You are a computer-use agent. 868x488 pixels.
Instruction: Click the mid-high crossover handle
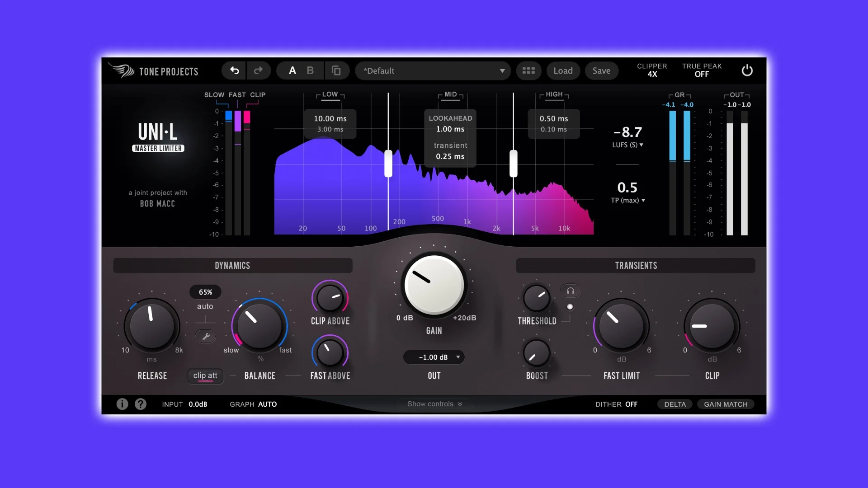click(x=514, y=164)
